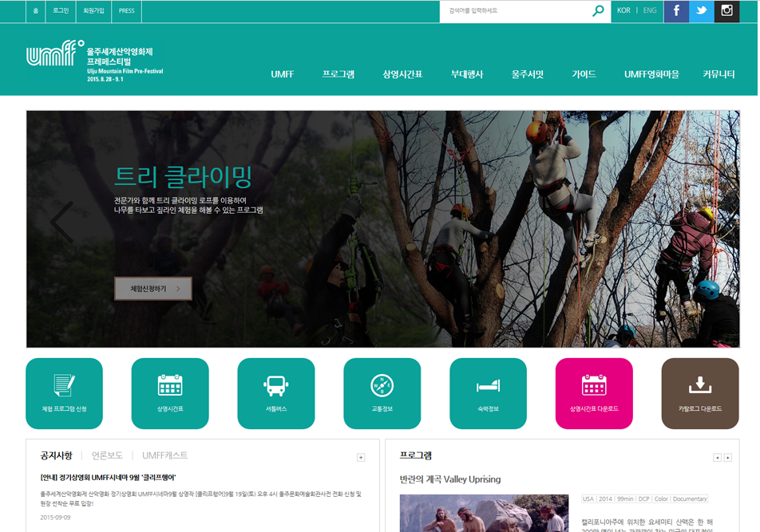Switch site language to ENG
This screenshot has width=760, height=532.
[x=650, y=11]
